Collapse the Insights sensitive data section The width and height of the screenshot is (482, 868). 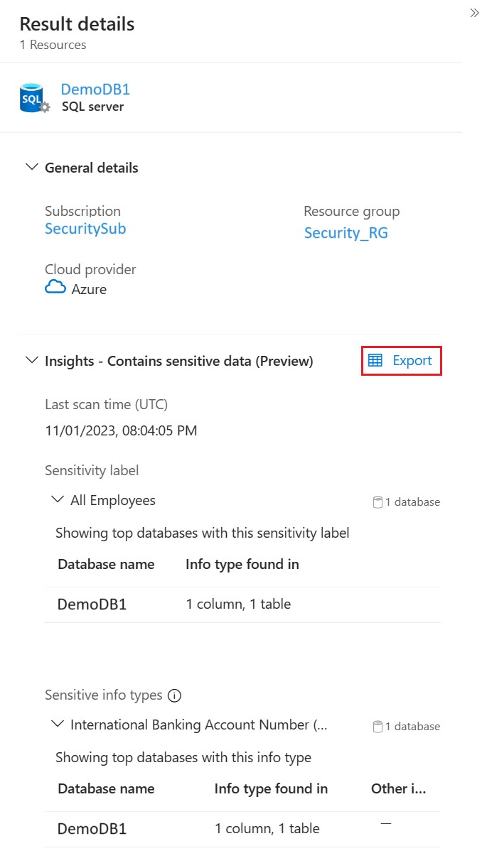pos(31,361)
